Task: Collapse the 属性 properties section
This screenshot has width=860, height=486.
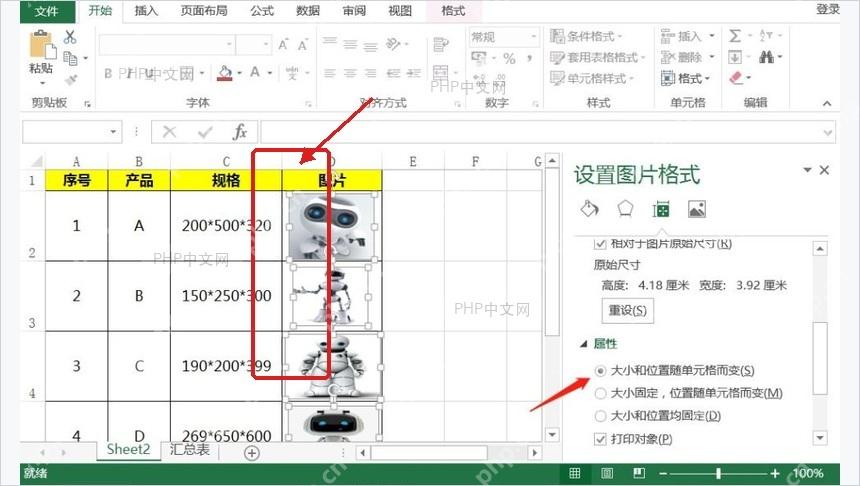Action: 584,344
